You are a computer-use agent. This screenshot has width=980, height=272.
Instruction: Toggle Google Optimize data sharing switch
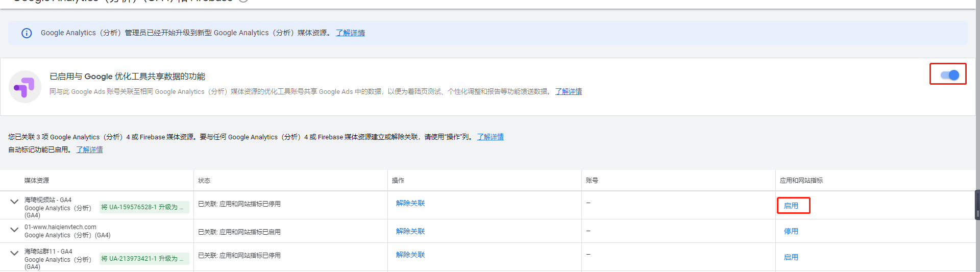[x=949, y=75]
